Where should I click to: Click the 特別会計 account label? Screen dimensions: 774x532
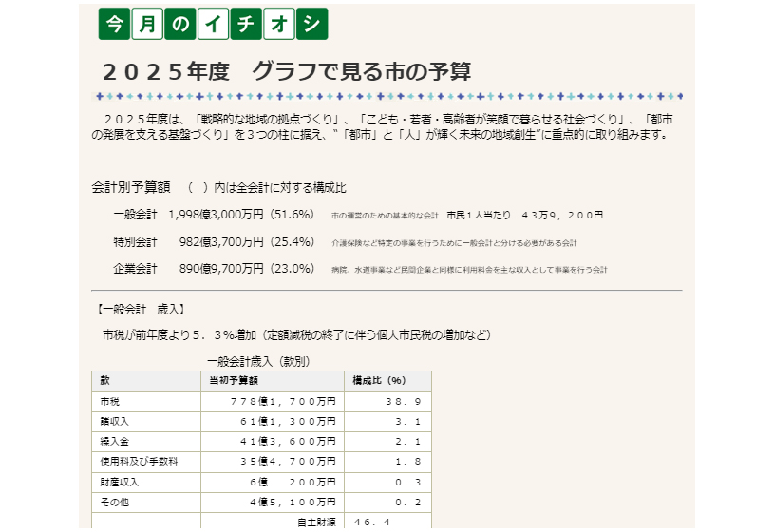[x=135, y=242]
